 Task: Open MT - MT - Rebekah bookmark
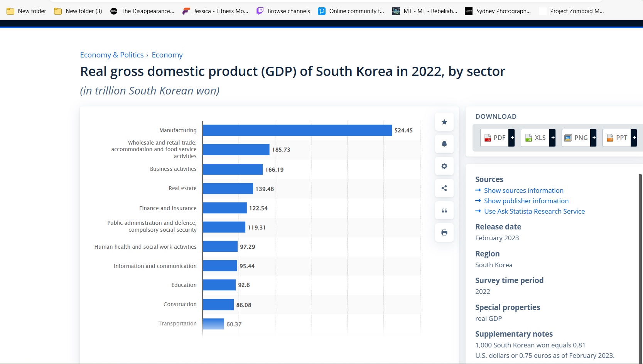click(425, 11)
